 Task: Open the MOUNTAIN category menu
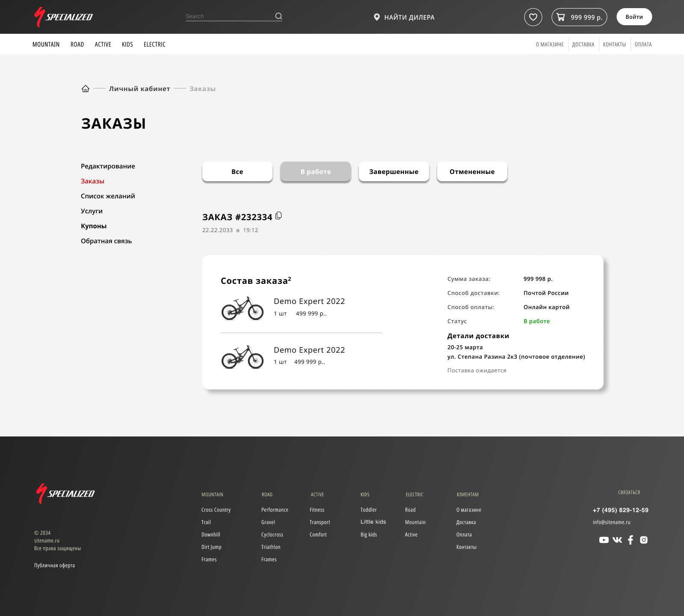coord(46,44)
